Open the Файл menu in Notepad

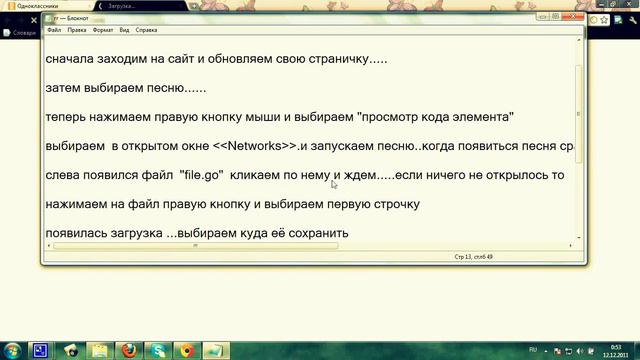(54, 30)
